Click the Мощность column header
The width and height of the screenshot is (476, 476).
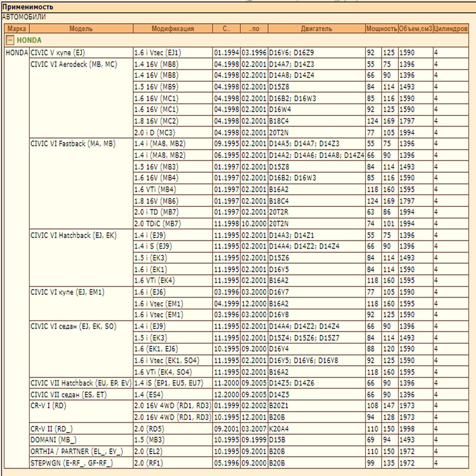pyautogui.click(x=381, y=29)
